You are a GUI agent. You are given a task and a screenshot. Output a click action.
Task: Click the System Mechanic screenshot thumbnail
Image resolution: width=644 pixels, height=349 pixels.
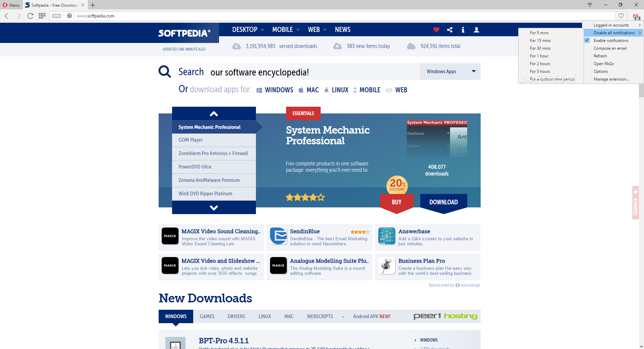pos(437,139)
